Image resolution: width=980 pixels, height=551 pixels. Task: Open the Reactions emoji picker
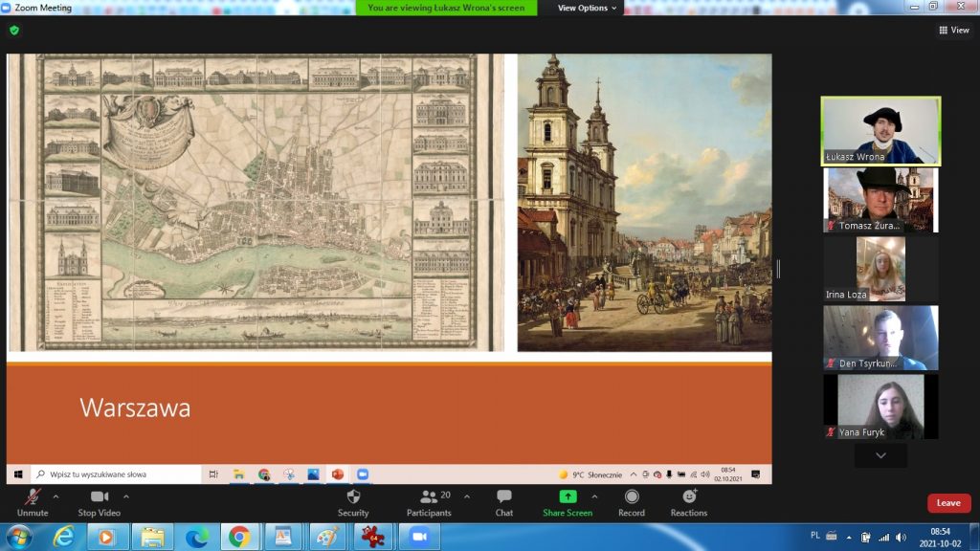689,502
